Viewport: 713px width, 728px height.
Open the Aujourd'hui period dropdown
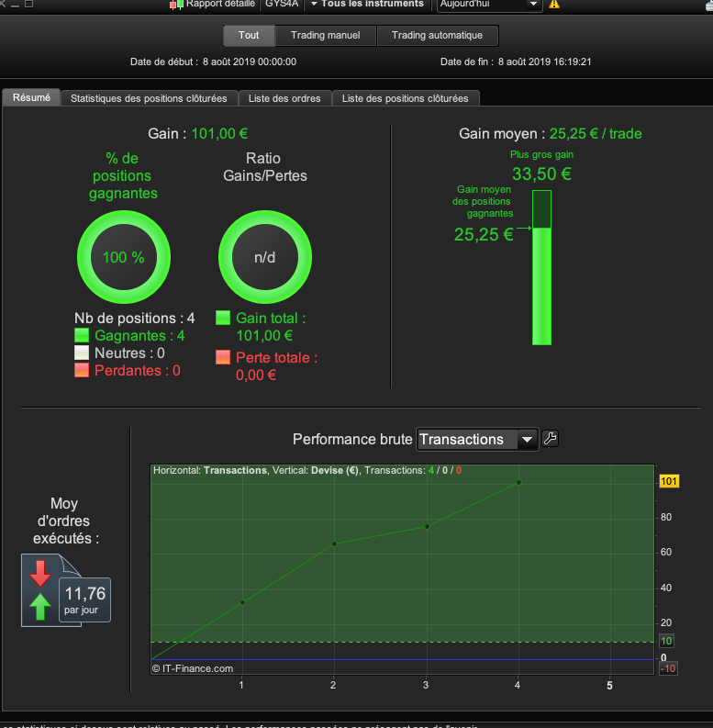[489, 5]
